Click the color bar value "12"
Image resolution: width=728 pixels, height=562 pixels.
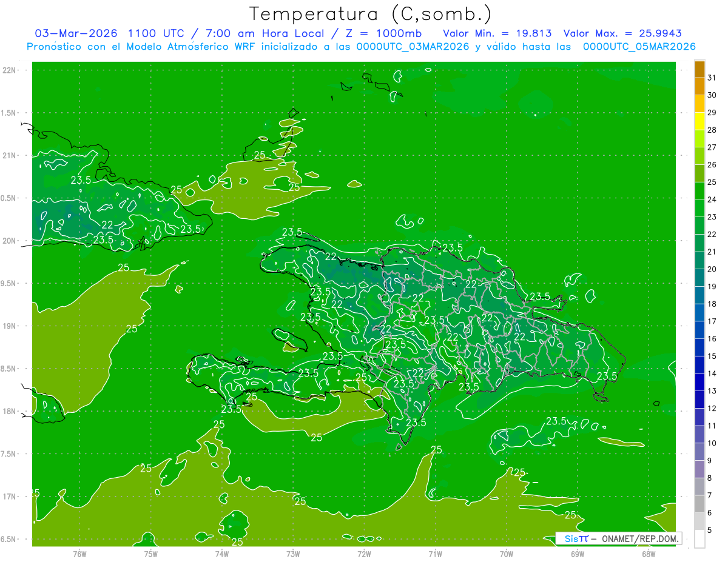(x=712, y=409)
